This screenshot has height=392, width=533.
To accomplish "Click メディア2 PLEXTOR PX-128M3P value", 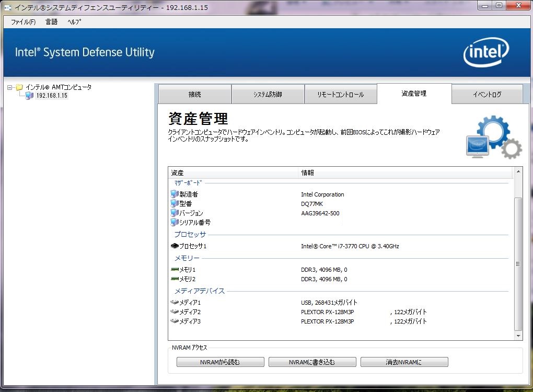I will coord(327,312).
